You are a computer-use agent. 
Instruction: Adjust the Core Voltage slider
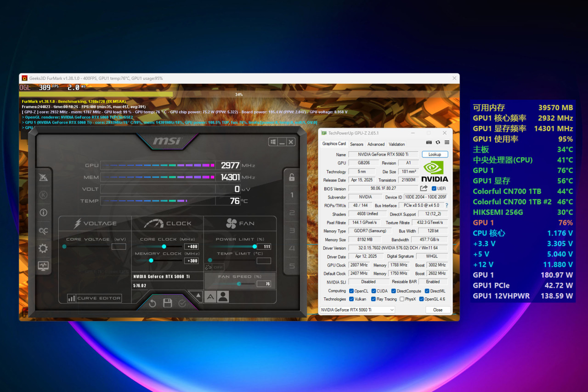(x=86, y=247)
